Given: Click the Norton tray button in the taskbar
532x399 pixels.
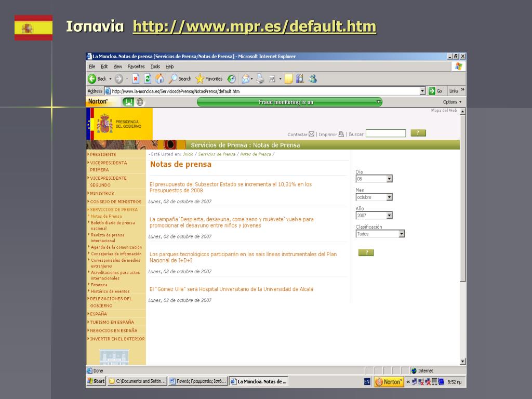Looking at the screenshot, I should pos(389,382).
